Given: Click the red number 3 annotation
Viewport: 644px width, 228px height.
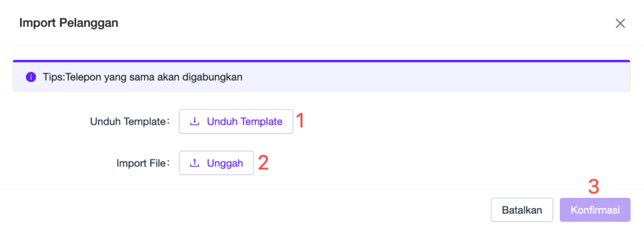Looking at the screenshot, I should pyautogui.click(x=594, y=186).
